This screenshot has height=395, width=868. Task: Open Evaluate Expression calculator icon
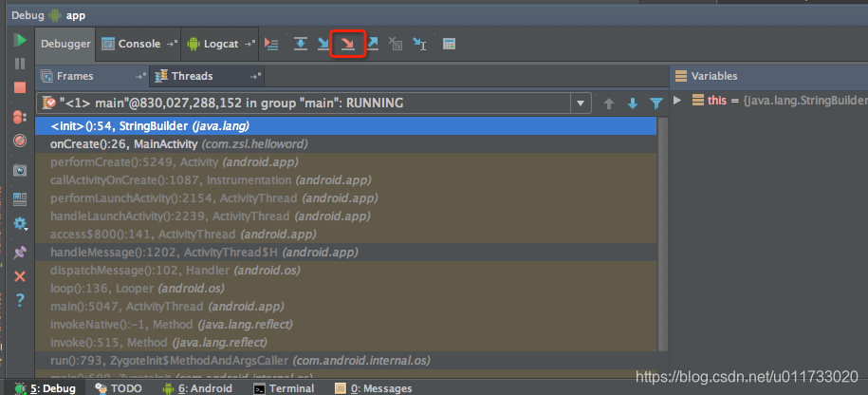449,45
